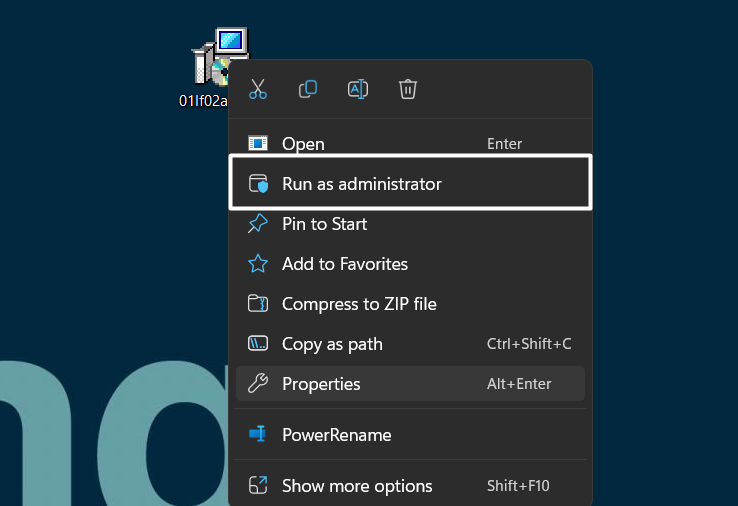This screenshot has height=506, width=738.
Task: Click the shield icon beside Run as administrator
Action: (x=258, y=184)
